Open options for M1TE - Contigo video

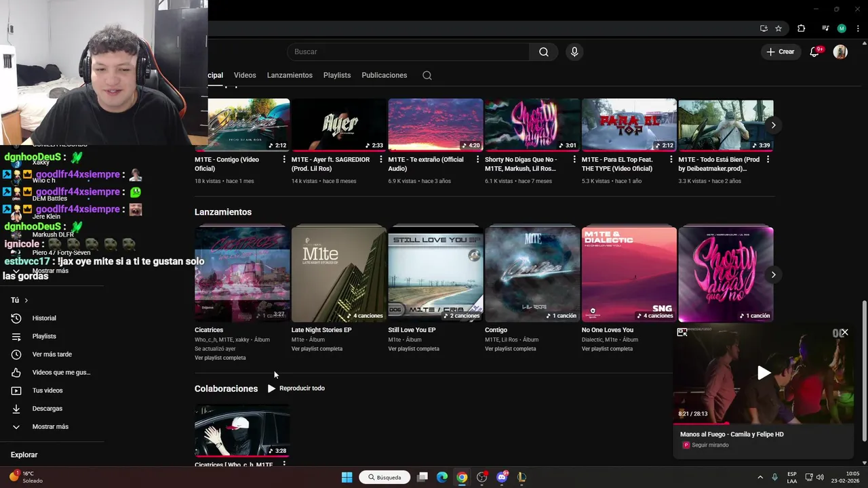coord(284,160)
